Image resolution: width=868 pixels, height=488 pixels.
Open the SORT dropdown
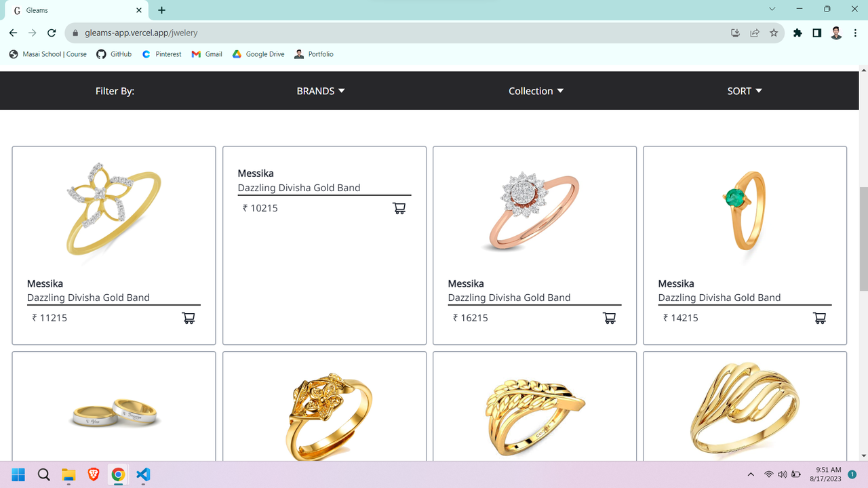coord(745,91)
